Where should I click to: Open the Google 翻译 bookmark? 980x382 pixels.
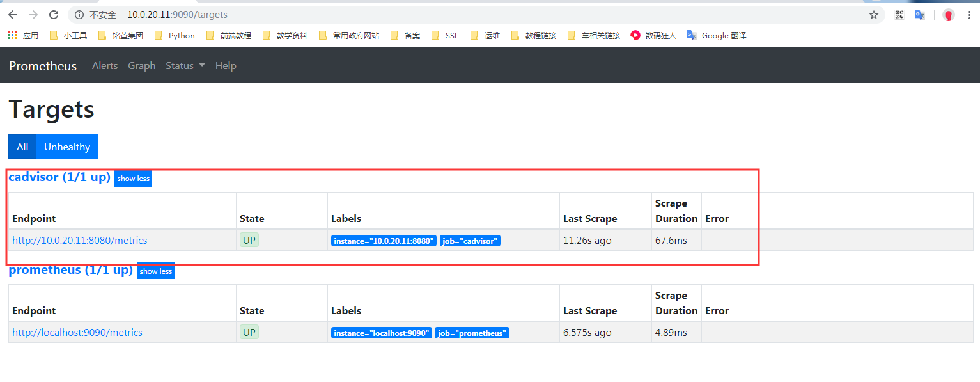click(x=717, y=36)
